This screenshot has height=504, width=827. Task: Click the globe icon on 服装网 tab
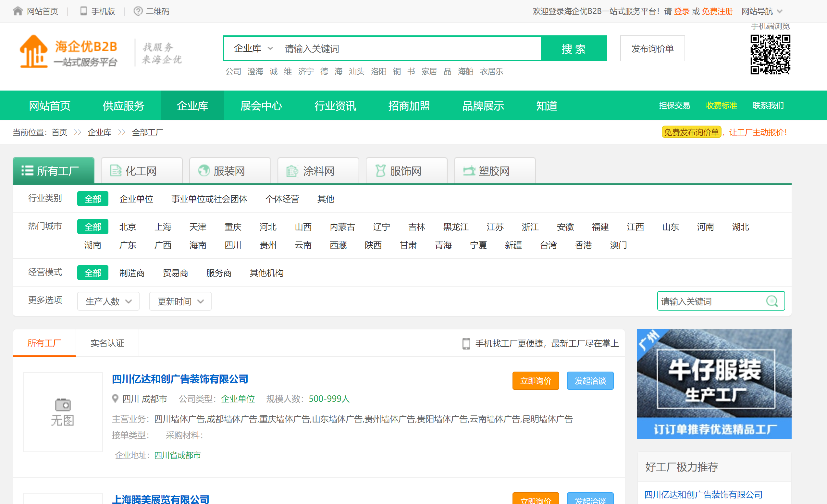(204, 170)
